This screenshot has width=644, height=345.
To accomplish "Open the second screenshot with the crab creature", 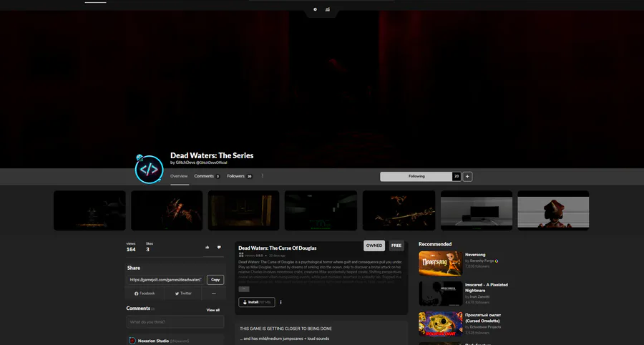I will (167, 210).
